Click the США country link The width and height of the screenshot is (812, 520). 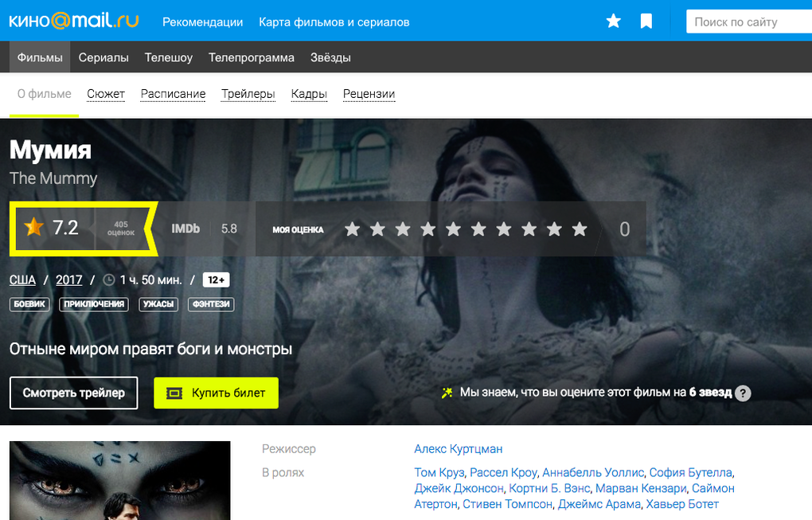(22, 280)
